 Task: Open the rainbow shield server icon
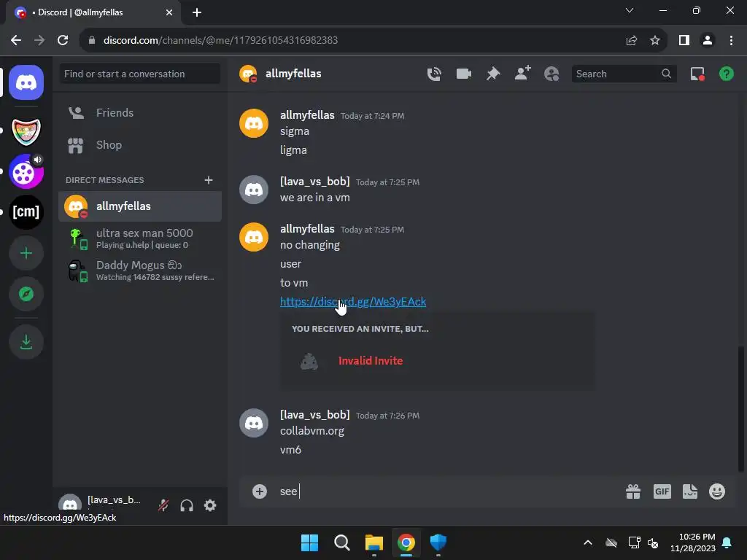click(x=26, y=131)
